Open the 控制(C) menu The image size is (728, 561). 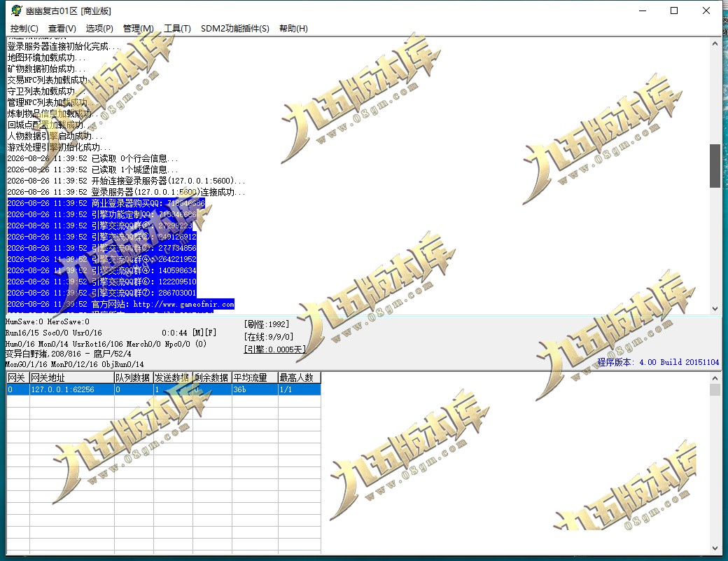[24, 28]
